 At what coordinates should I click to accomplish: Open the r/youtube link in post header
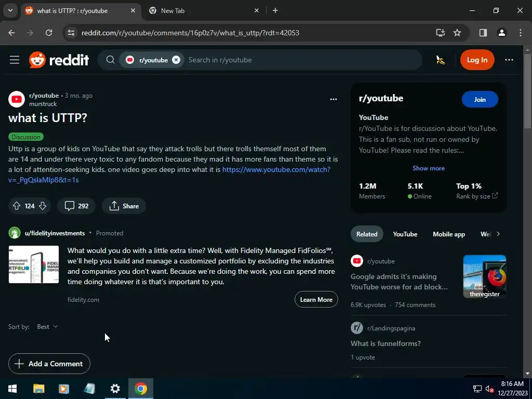[44, 96]
